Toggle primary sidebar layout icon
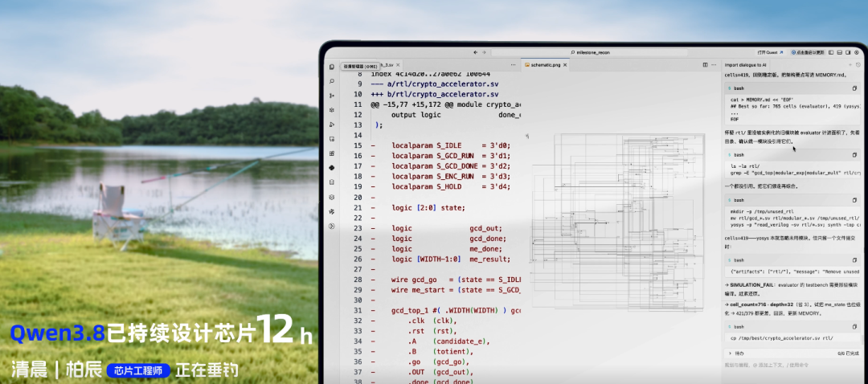Screen dimensions: 868x384 (832, 52)
